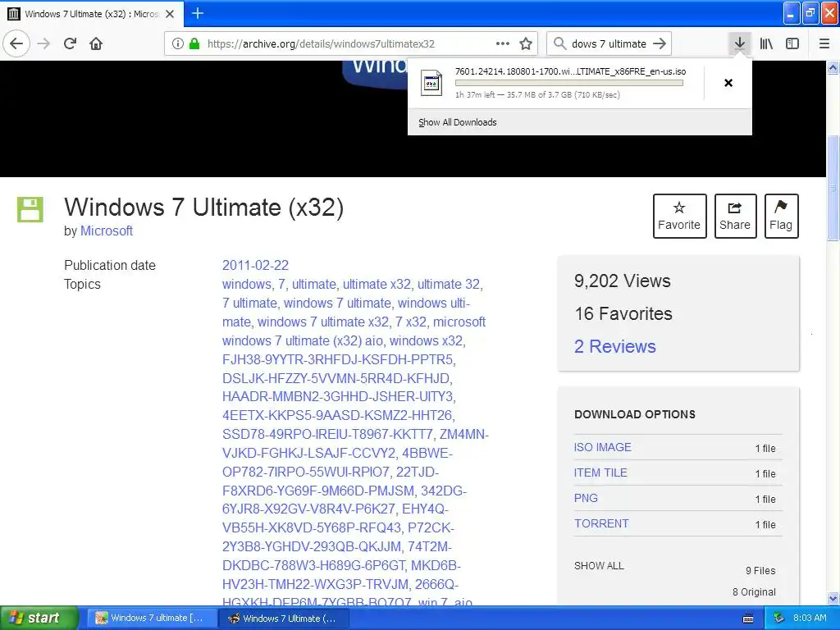Click the on-screen keyboard tray icon
The width and height of the screenshot is (840, 630).
(x=748, y=619)
